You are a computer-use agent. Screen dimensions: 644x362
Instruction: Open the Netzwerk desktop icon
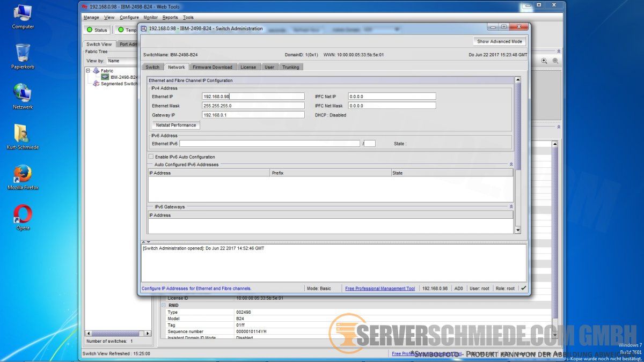pyautogui.click(x=23, y=93)
